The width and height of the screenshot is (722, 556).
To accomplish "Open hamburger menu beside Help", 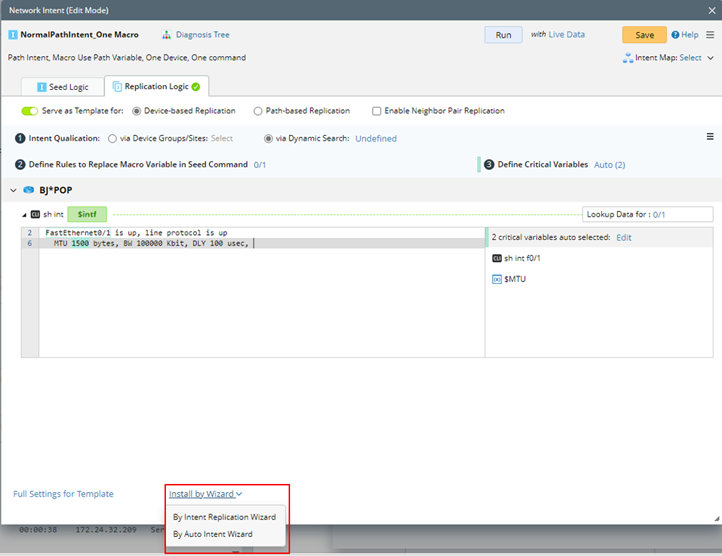I will (x=710, y=35).
